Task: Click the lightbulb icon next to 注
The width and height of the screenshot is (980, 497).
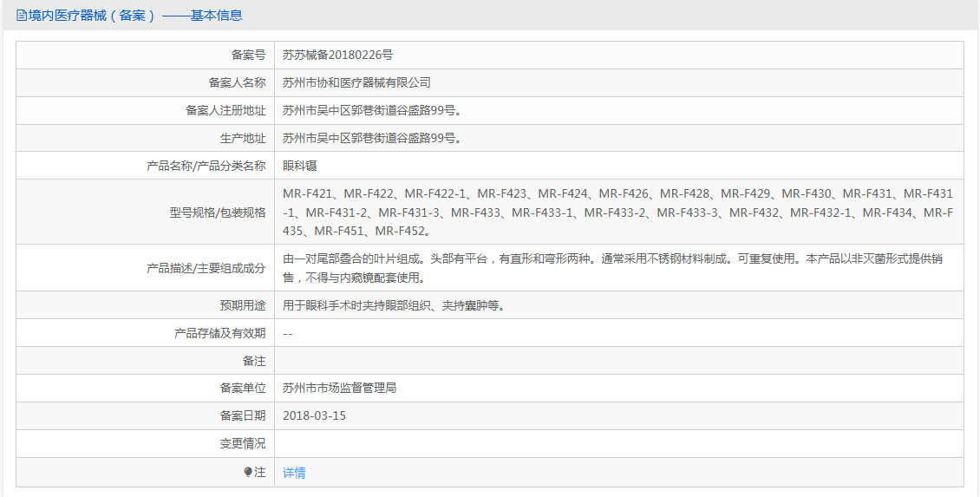Action: click(248, 473)
